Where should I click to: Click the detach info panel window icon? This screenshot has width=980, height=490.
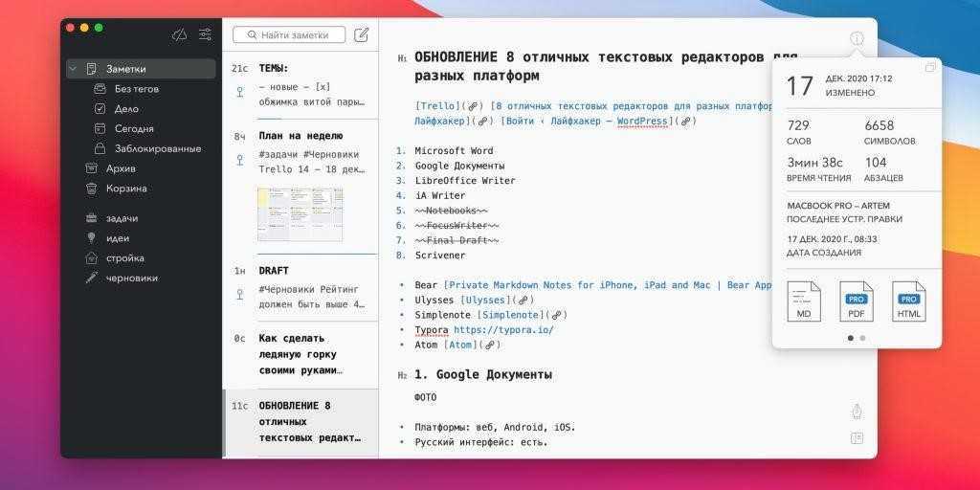[x=930, y=67]
